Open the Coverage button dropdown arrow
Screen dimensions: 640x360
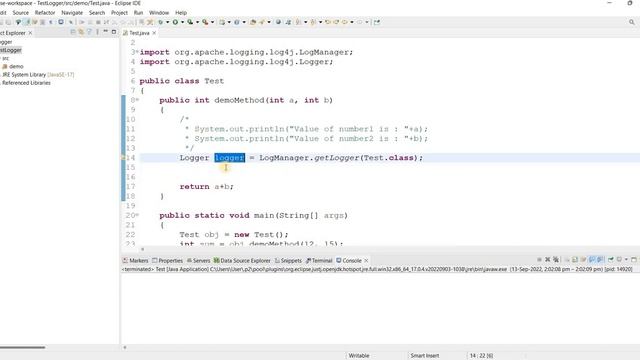(197, 22)
